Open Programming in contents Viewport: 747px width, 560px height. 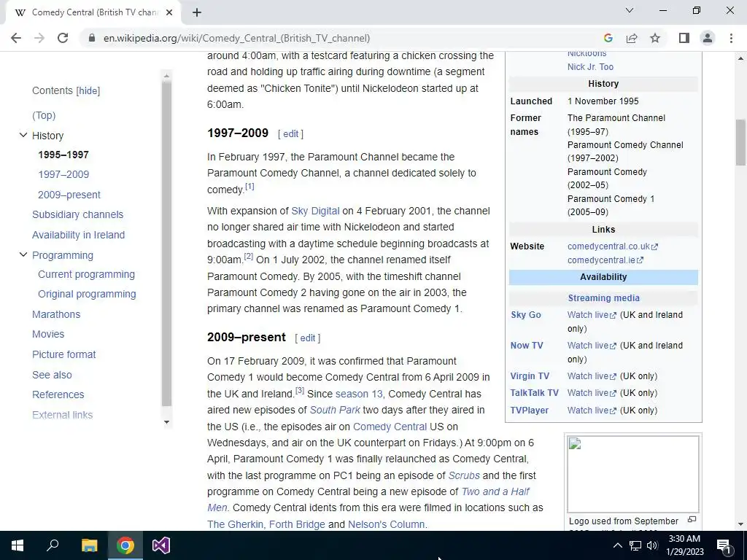click(x=63, y=255)
